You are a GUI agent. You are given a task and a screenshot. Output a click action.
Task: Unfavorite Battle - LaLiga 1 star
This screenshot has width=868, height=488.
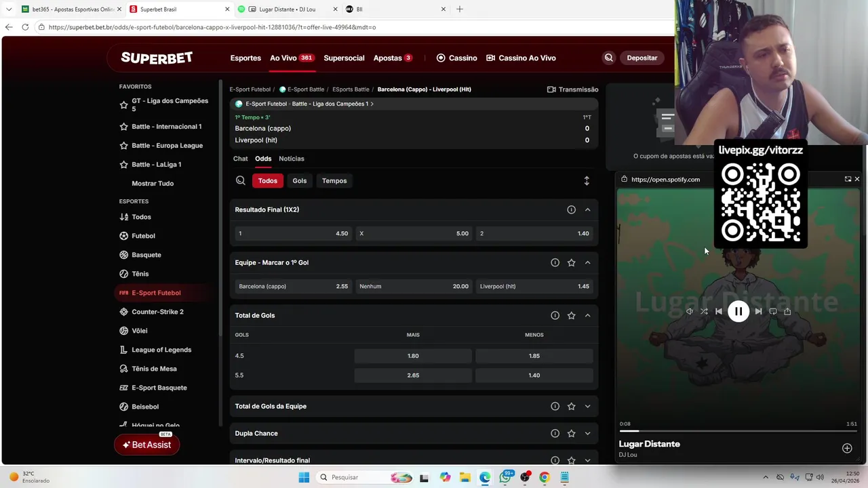pyautogui.click(x=123, y=165)
